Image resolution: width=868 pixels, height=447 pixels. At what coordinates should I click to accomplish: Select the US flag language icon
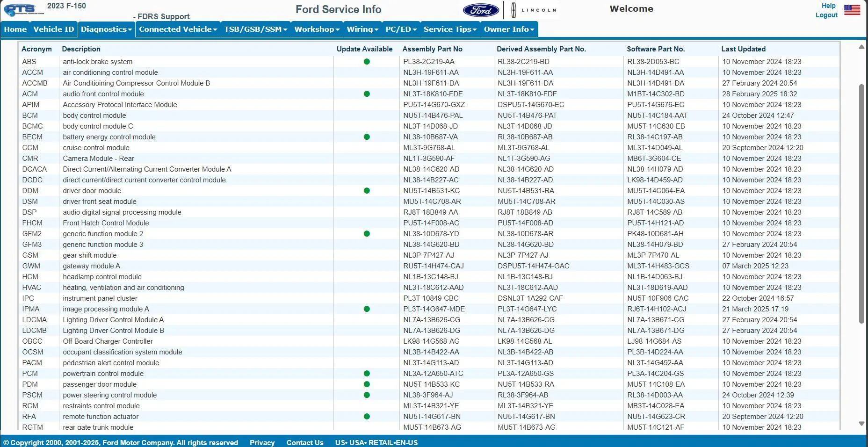pyautogui.click(x=853, y=9)
